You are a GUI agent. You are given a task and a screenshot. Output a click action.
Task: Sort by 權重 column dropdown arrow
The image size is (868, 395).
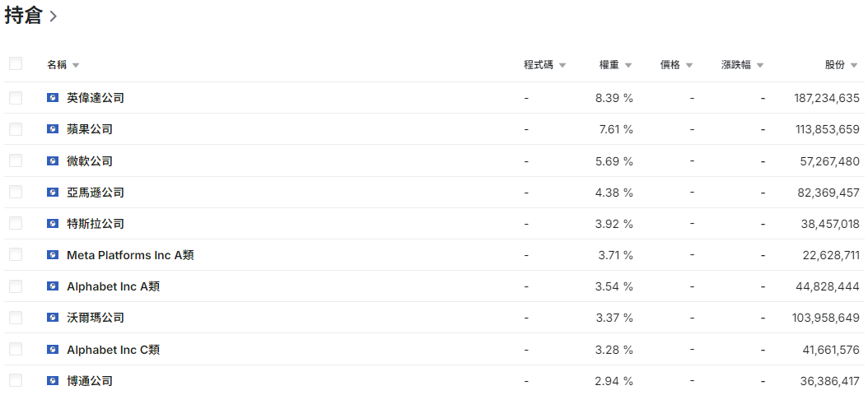pyautogui.click(x=628, y=65)
